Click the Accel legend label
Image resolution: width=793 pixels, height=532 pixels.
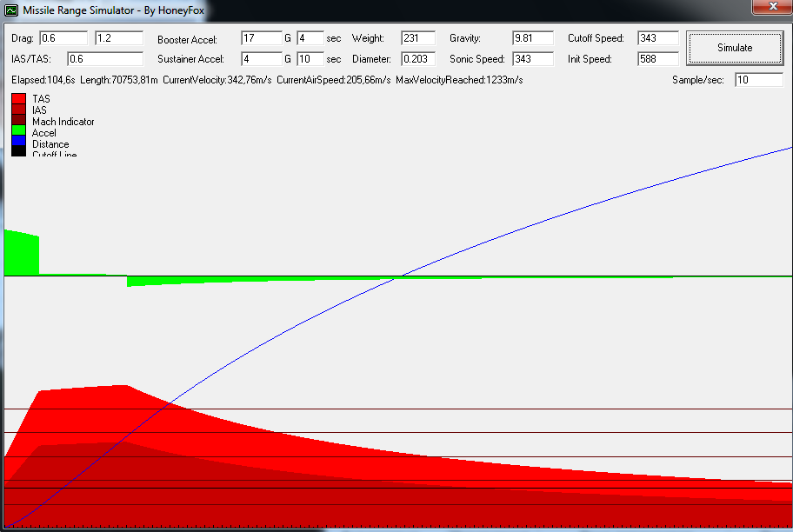[x=44, y=133]
